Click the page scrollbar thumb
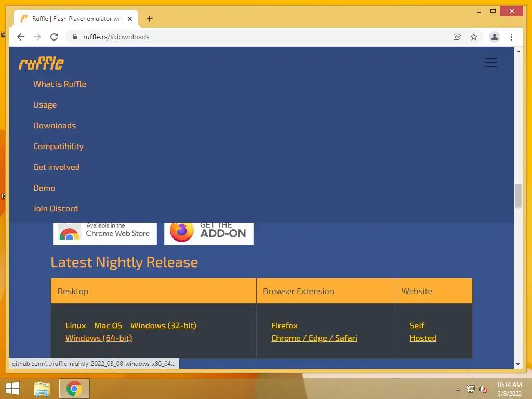532x399 pixels. coord(518,195)
